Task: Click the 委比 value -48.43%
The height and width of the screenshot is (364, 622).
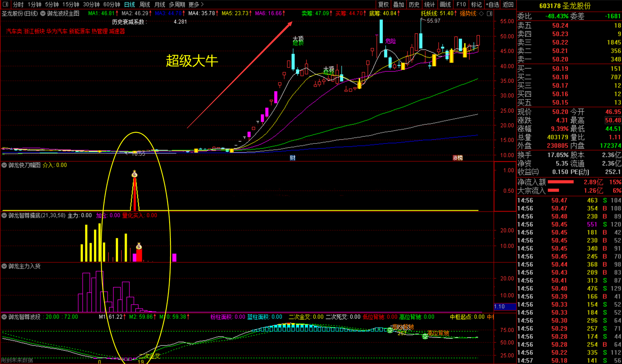Action: pos(557,16)
